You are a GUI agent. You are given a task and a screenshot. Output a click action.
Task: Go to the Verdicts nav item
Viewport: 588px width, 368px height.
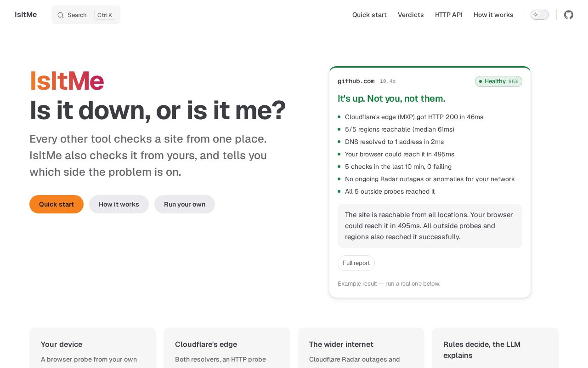tap(411, 15)
